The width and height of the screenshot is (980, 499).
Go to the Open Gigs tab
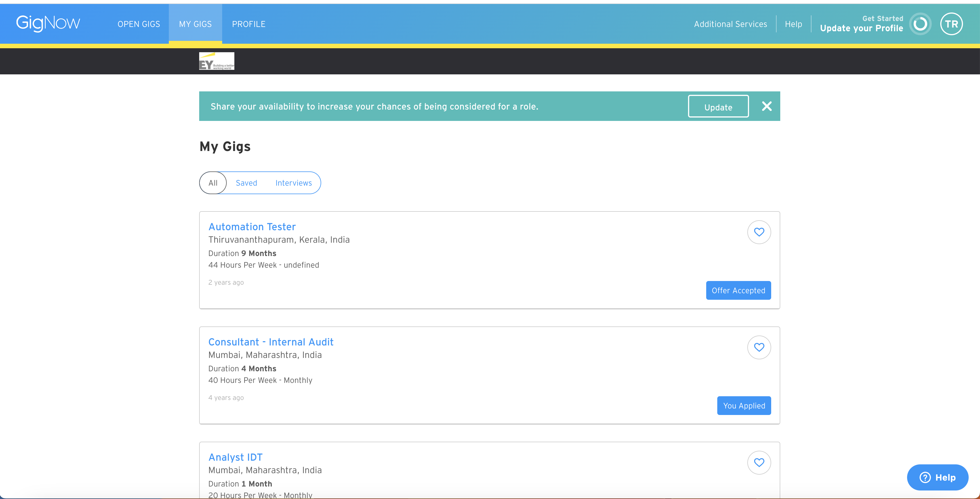pyautogui.click(x=138, y=24)
